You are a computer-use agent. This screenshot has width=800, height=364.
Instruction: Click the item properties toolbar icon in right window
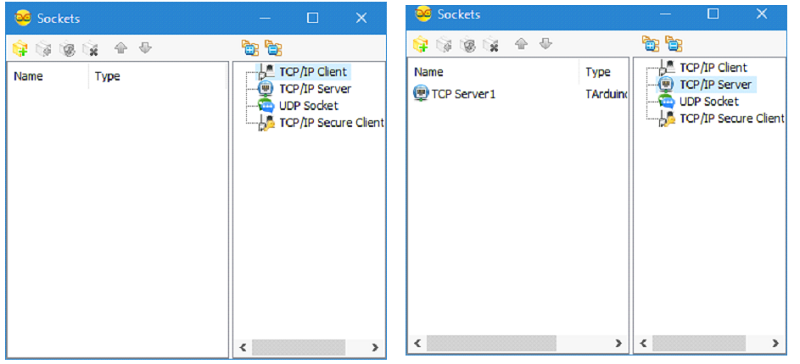467,44
